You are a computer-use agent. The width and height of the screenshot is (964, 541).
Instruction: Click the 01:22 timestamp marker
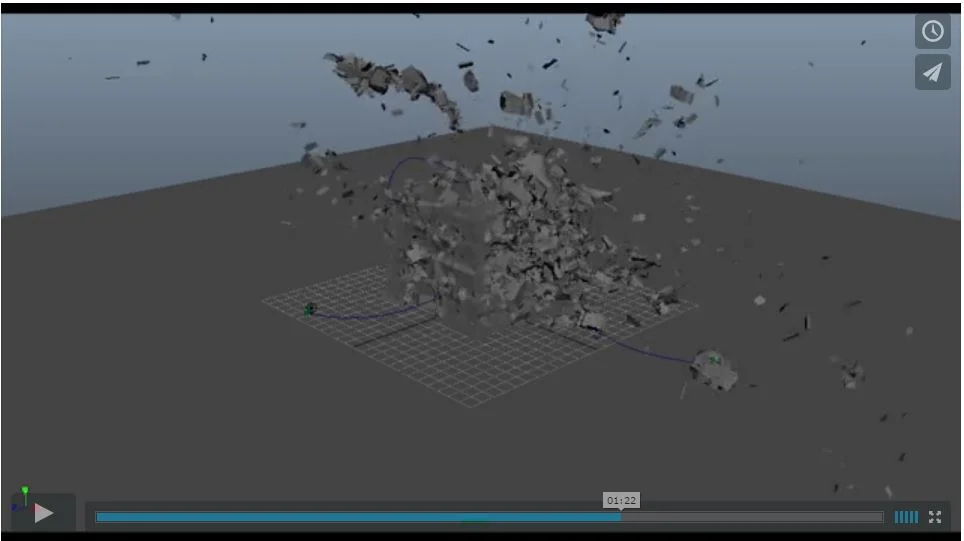click(x=622, y=500)
